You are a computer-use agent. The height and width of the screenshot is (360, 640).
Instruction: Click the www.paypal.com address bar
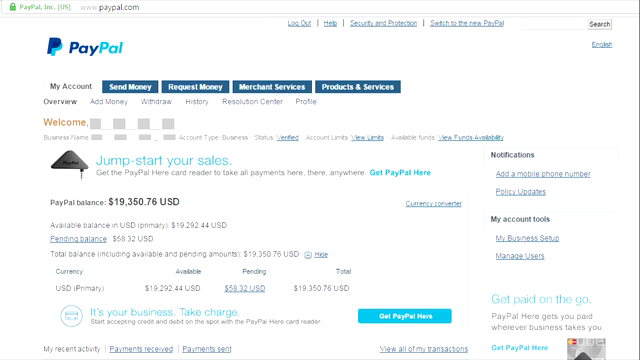click(x=109, y=7)
